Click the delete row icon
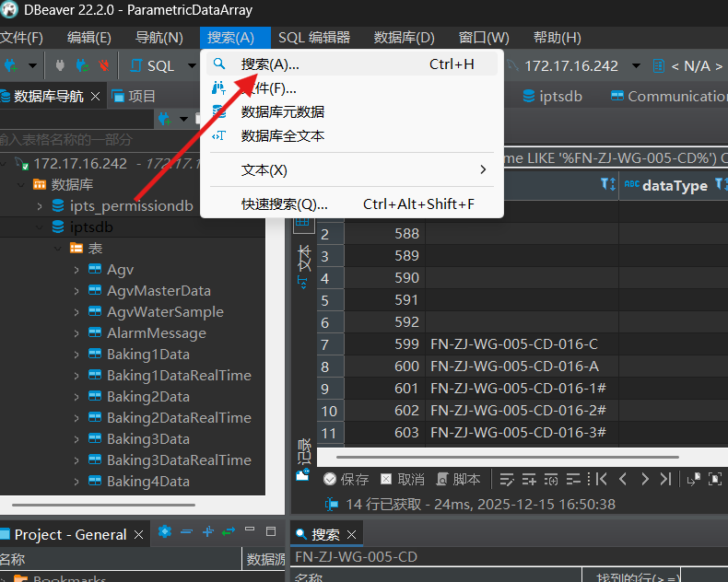Viewport: 728px width, 582px height. click(573, 480)
